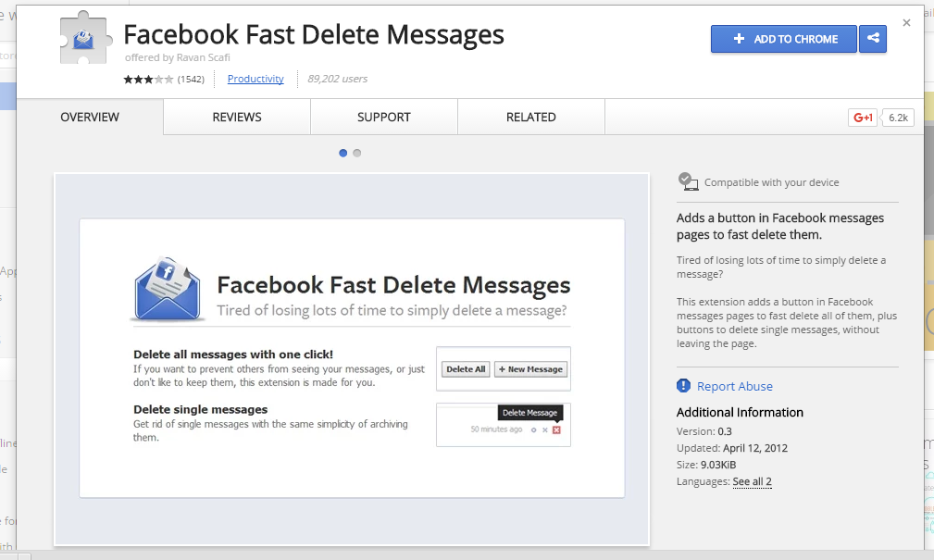934x560 pixels.
Task: Click the 'Updated: April 12, 2012' text
Action: pos(732,448)
